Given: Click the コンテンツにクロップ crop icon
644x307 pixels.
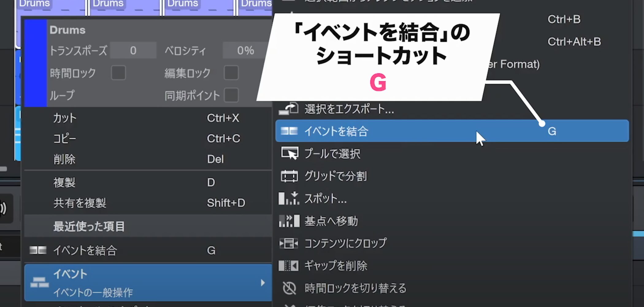Looking at the screenshot, I should pyautogui.click(x=289, y=243).
